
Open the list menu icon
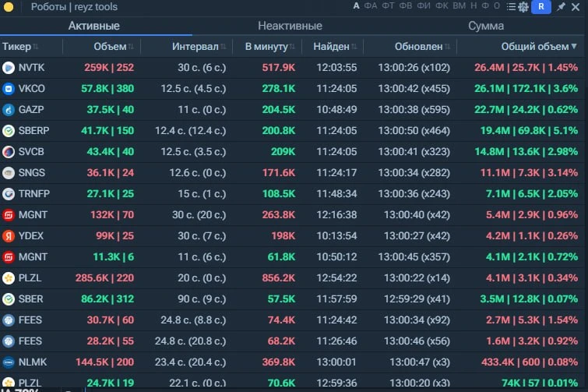511,7
